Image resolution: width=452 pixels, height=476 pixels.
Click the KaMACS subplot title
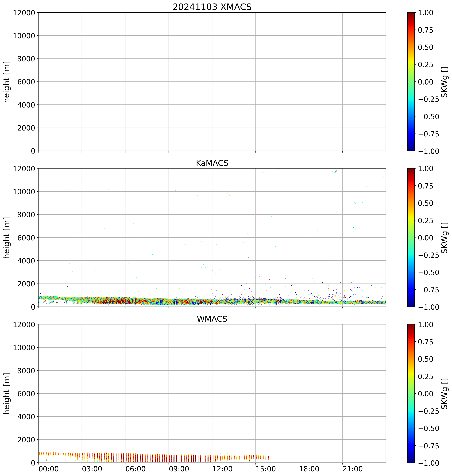pyautogui.click(x=212, y=163)
